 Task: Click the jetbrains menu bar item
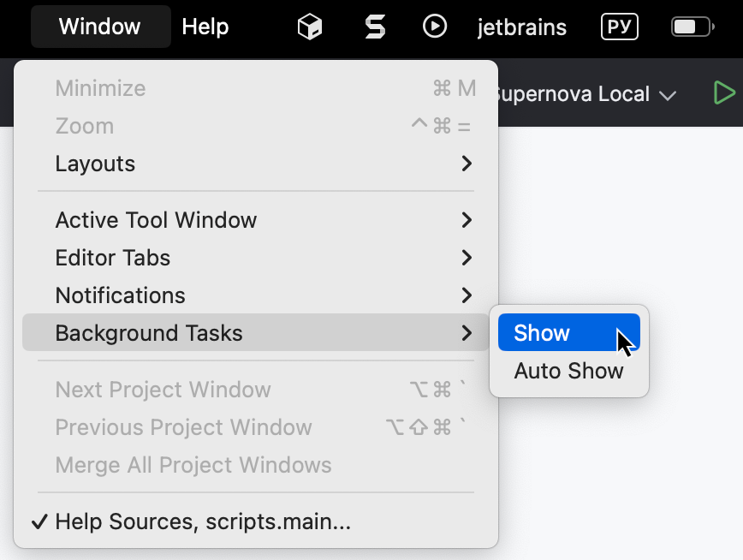pyautogui.click(x=521, y=27)
